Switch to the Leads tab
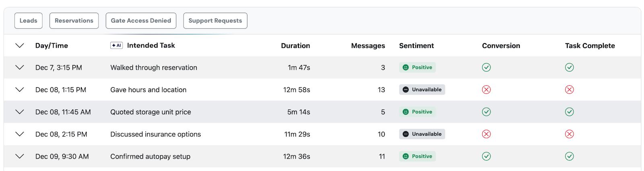The image size is (644, 171). (28, 21)
